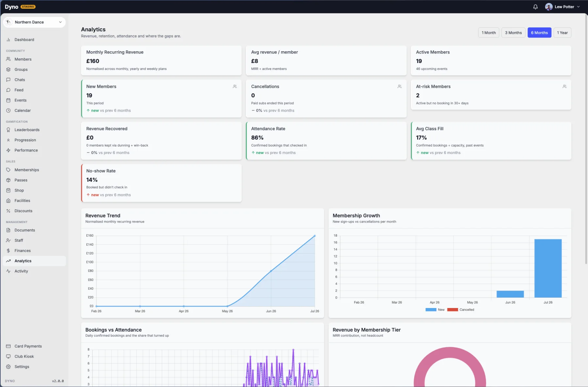
Task: Click the Jun 26 point on Revenue Trend
Action: (271, 271)
